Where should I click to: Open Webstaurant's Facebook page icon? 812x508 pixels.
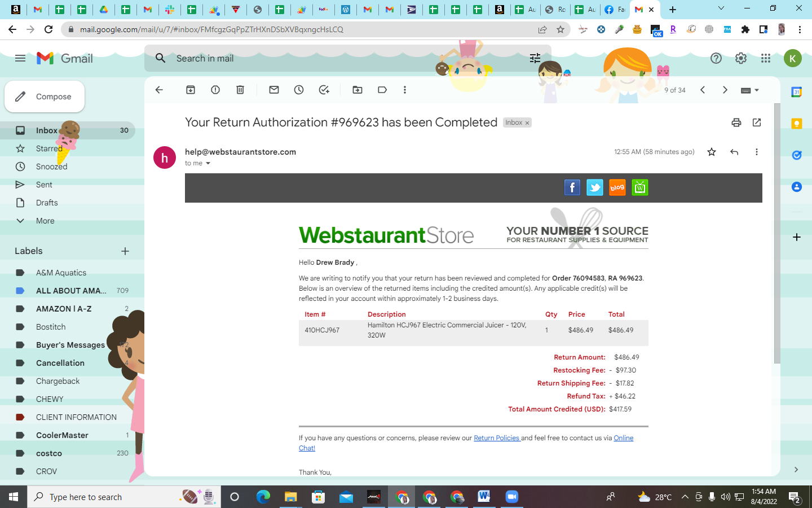572,187
